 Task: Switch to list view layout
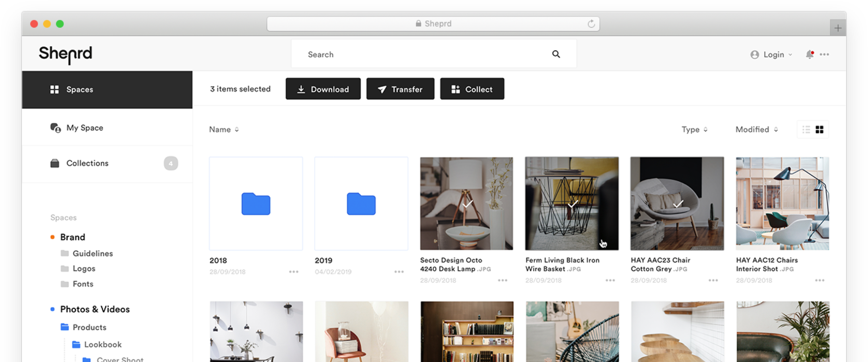806,130
